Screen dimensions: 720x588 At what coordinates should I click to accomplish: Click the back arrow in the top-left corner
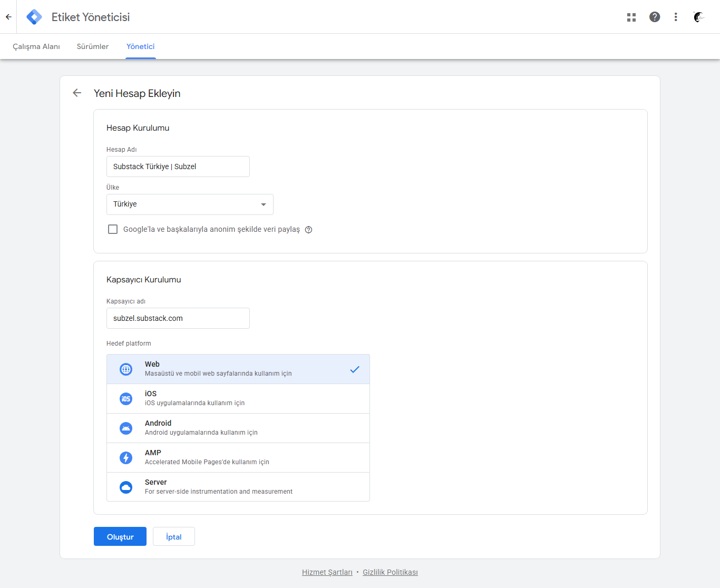tap(8, 17)
